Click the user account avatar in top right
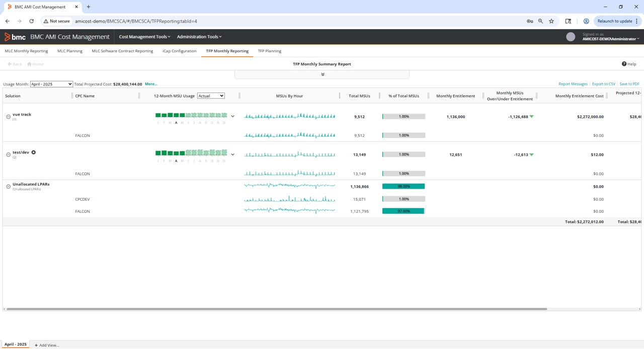This screenshot has height=349, width=644. click(571, 36)
